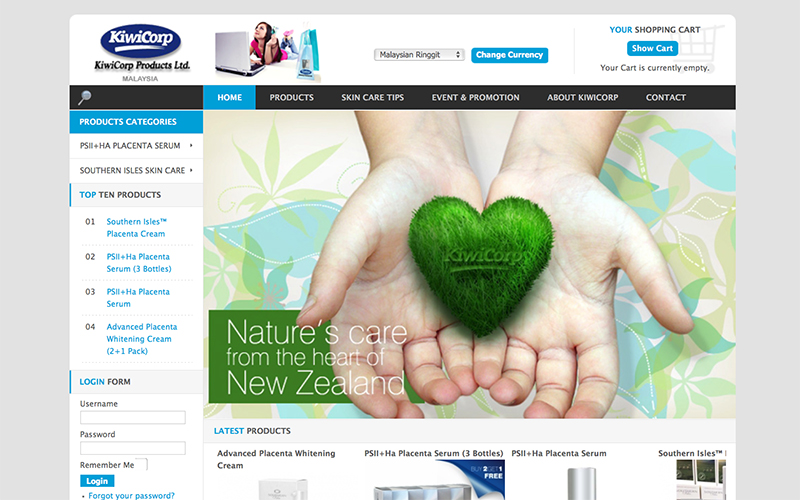Open Southern Isles Placenta Cream link
This screenshot has height=500, width=800.
pos(136,228)
